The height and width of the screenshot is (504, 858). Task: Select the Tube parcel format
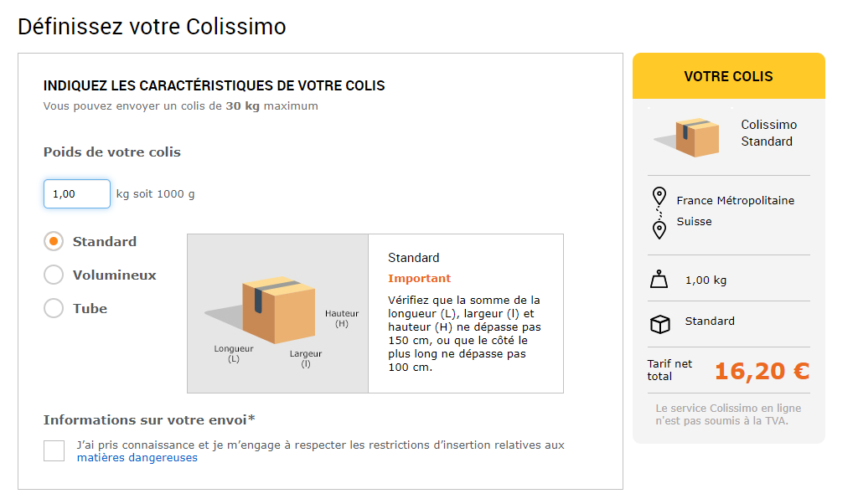(54, 308)
